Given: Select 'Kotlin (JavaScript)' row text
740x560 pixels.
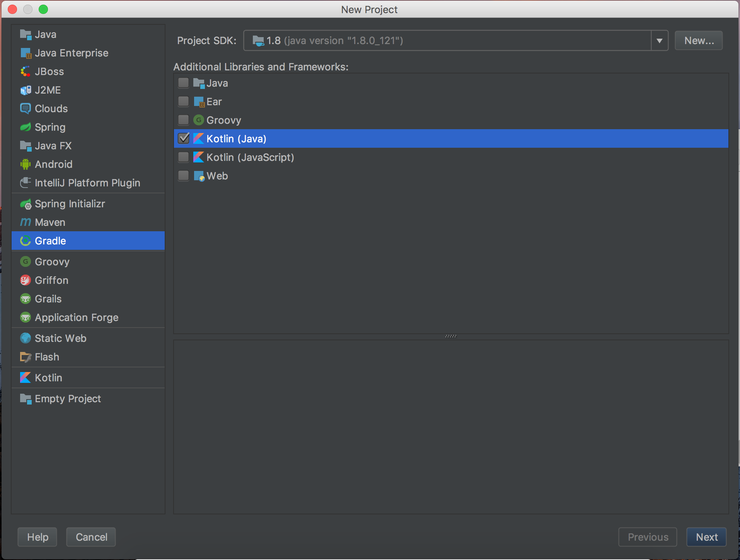Looking at the screenshot, I should click(250, 157).
